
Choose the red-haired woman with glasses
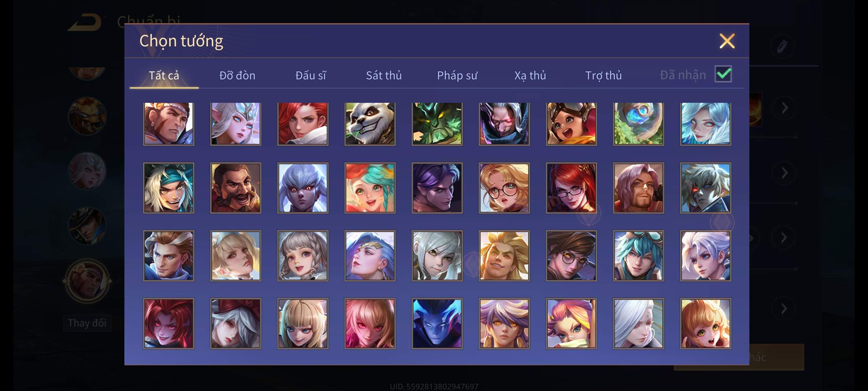(571, 188)
